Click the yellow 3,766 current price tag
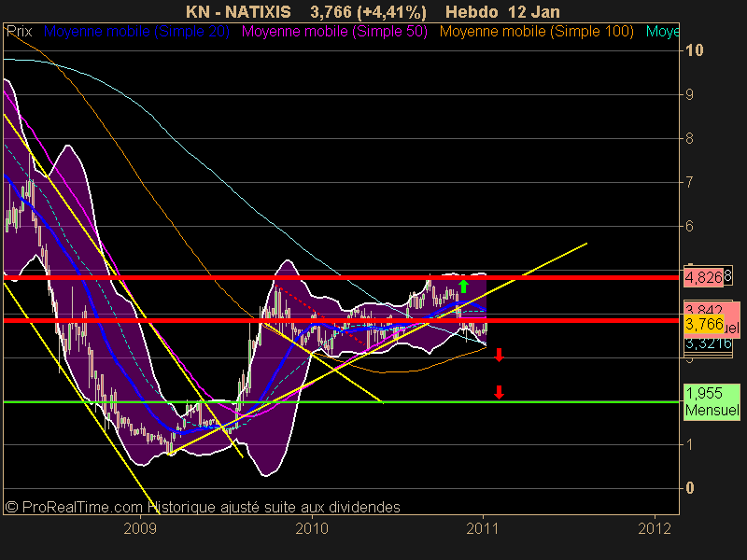This screenshot has width=747, height=560. tap(704, 324)
